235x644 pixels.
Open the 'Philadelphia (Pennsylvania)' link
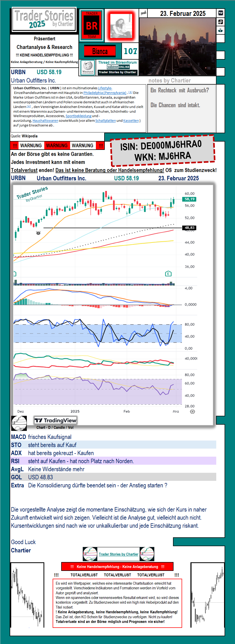[x=105, y=93]
